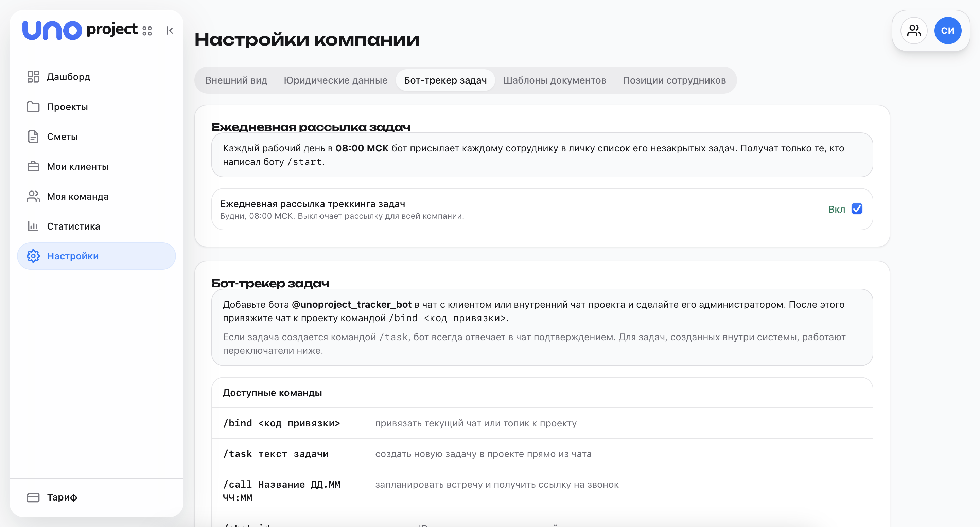This screenshot has width=980, height=527.
Task: Click the @unoproject_tracker_bot name
Action: [351, 305]
